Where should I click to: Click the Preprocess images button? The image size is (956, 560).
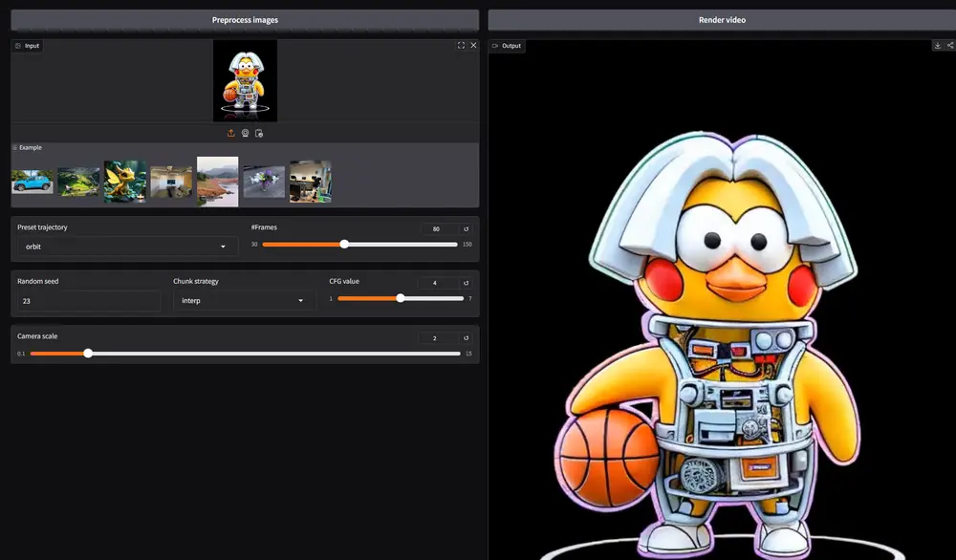tap(245, 20)
